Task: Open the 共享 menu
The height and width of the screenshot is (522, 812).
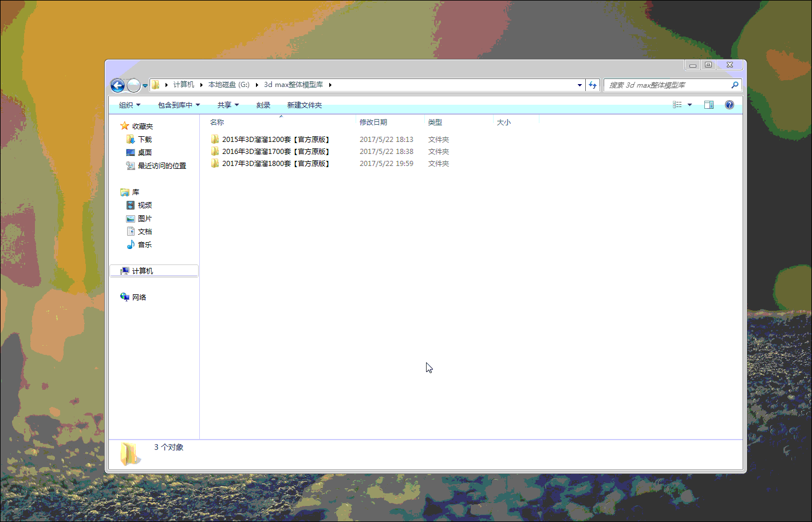Action: pos(228,105)
